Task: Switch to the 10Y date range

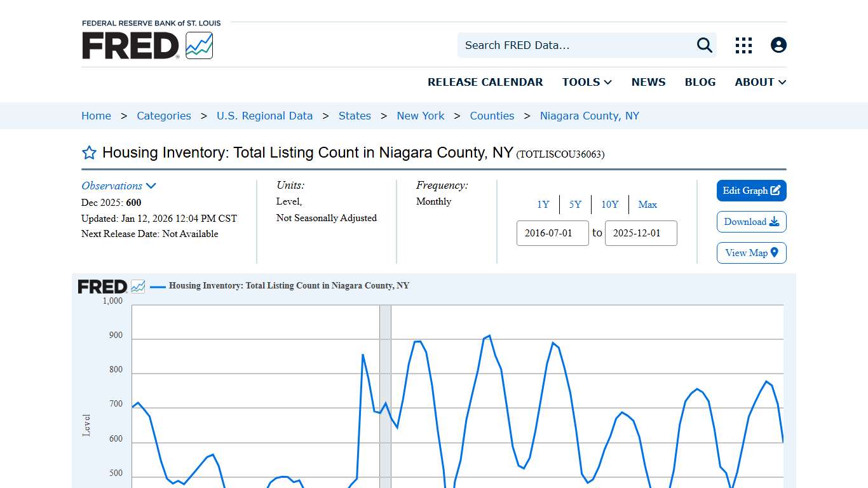Action: (609, 205)
